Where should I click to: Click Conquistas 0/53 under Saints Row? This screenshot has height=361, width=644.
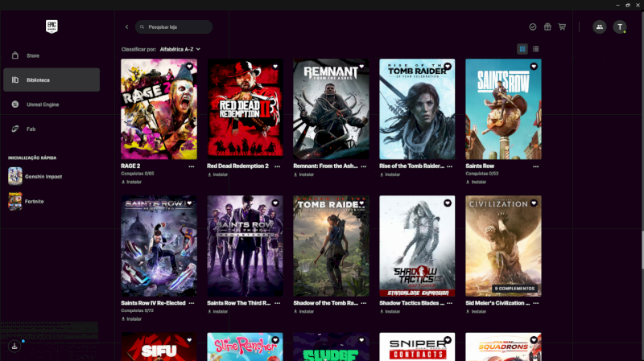[x=482, y=174]
